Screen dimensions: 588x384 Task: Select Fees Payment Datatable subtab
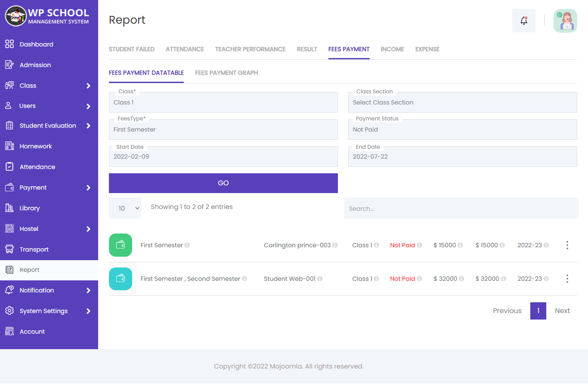[x=146, y=73]
